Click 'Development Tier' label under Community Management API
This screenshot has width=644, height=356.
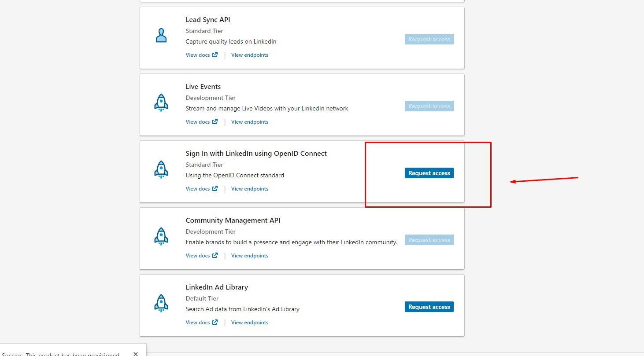(x=211, y=231)
